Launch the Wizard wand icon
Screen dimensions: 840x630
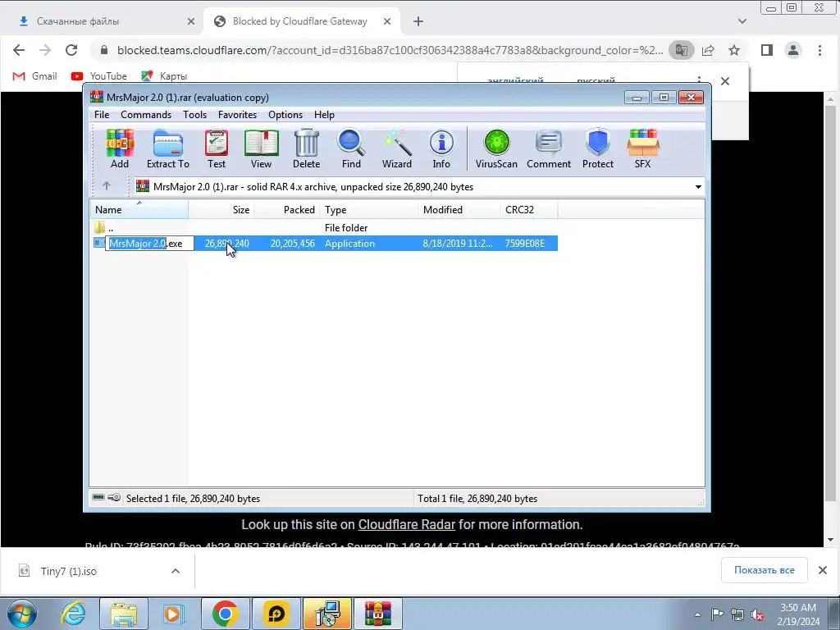pos(397,149)
